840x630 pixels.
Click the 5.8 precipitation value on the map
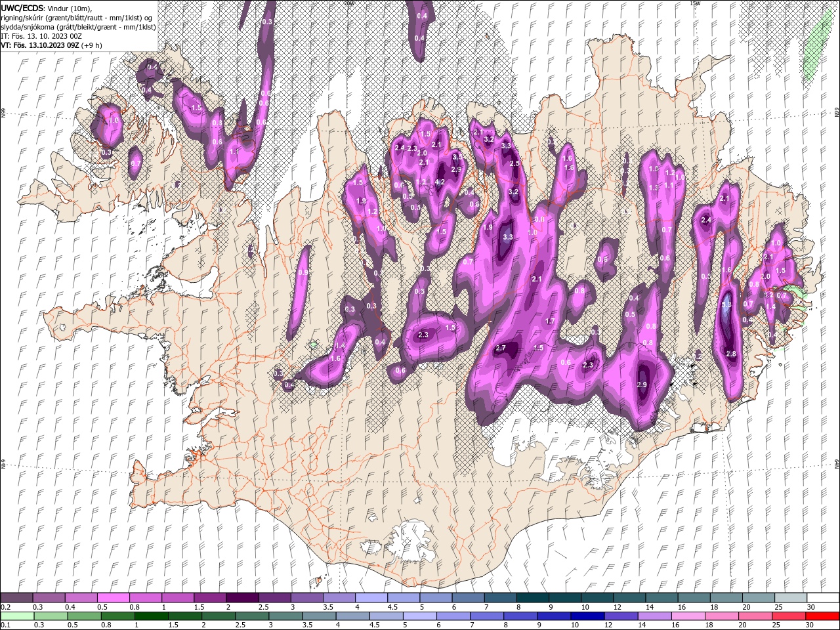[726, 305]
